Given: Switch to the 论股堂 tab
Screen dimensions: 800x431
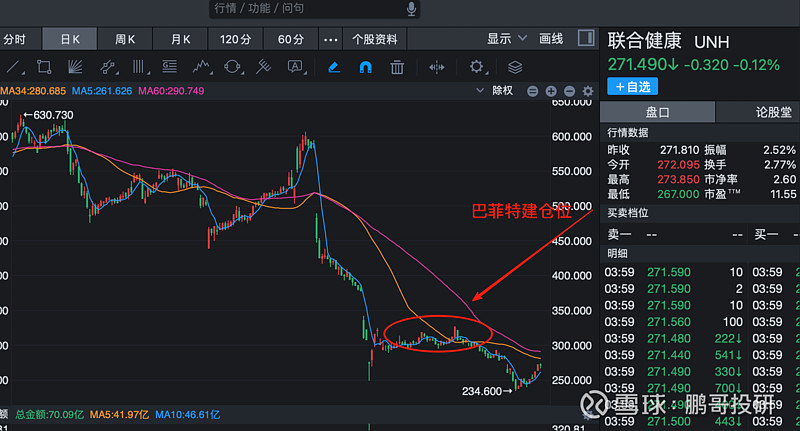Looking at the screenshot, I should point(758,112).
